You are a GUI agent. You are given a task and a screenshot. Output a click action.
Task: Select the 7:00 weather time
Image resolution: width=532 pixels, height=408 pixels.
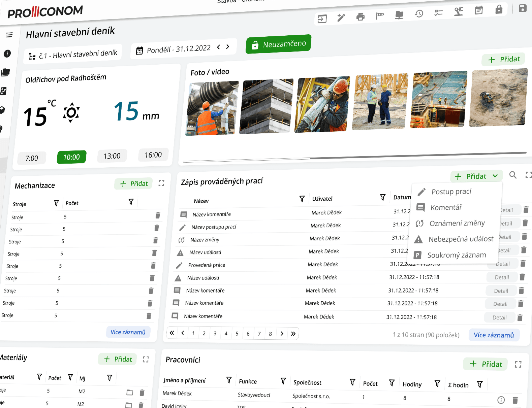[x=32, y=158]
